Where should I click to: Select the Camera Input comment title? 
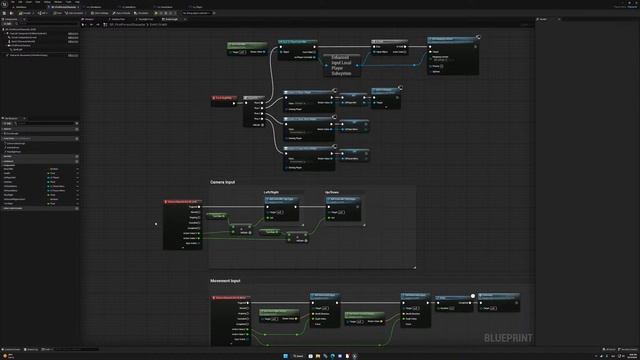click(222, 182)
